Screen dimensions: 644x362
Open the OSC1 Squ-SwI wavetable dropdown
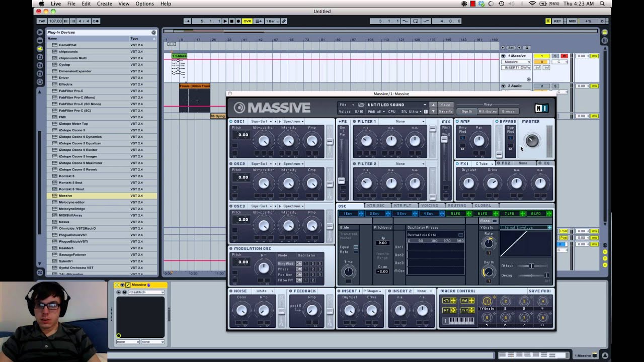[x=261, y=121]
